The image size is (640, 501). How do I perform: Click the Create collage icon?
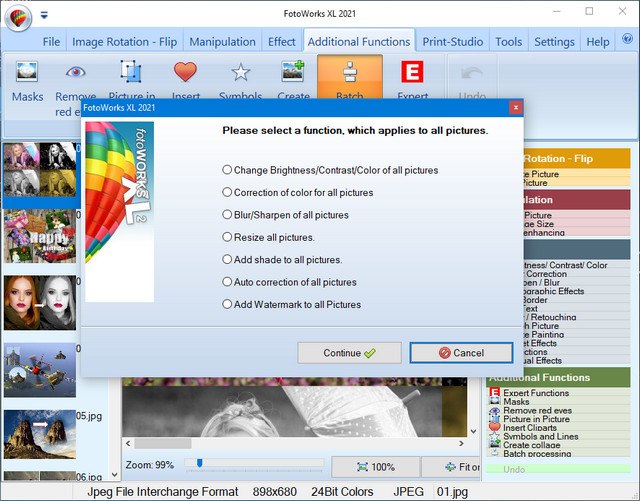click(293, 73)
